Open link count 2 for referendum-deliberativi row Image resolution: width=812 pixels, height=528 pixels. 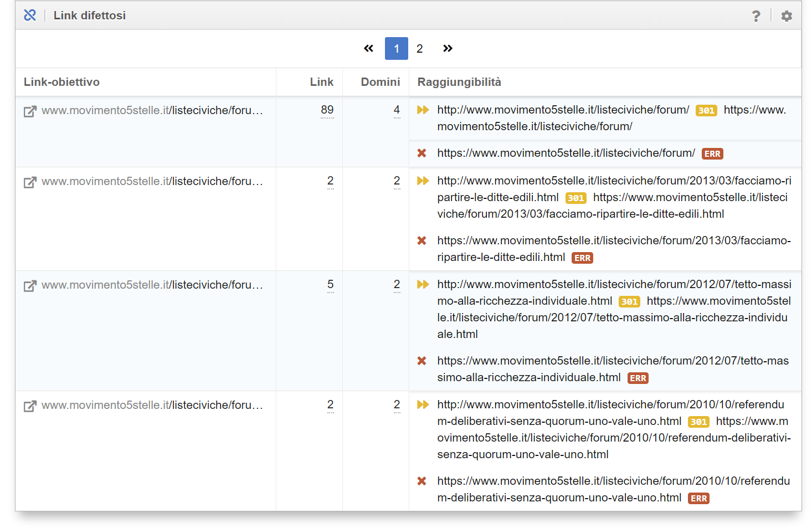pos(331,405)
